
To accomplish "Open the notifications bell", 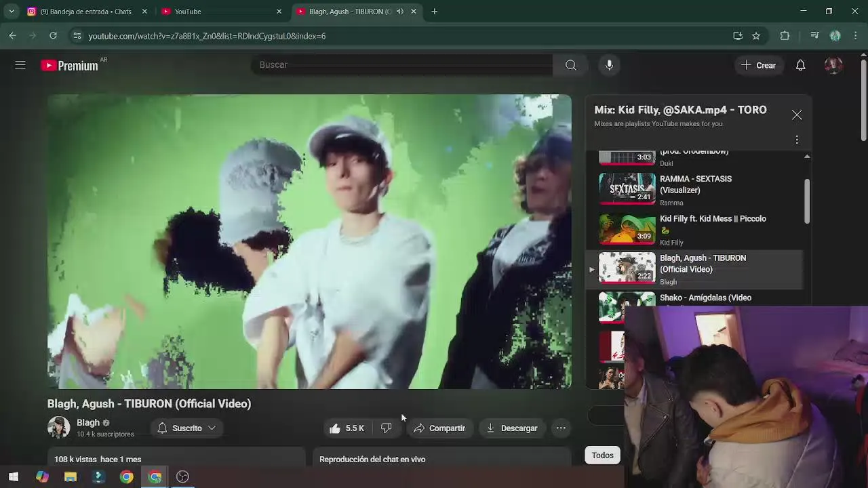I will click(800, 65).
